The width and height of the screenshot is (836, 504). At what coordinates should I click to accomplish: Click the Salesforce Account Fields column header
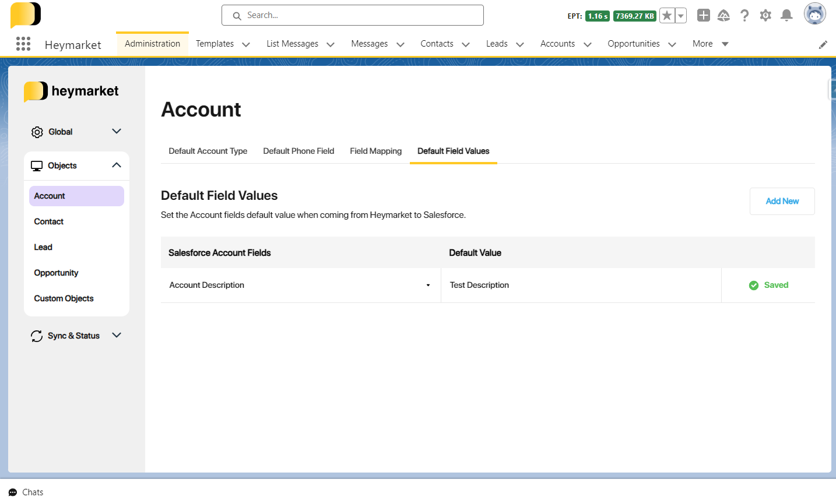pos(220,253)
